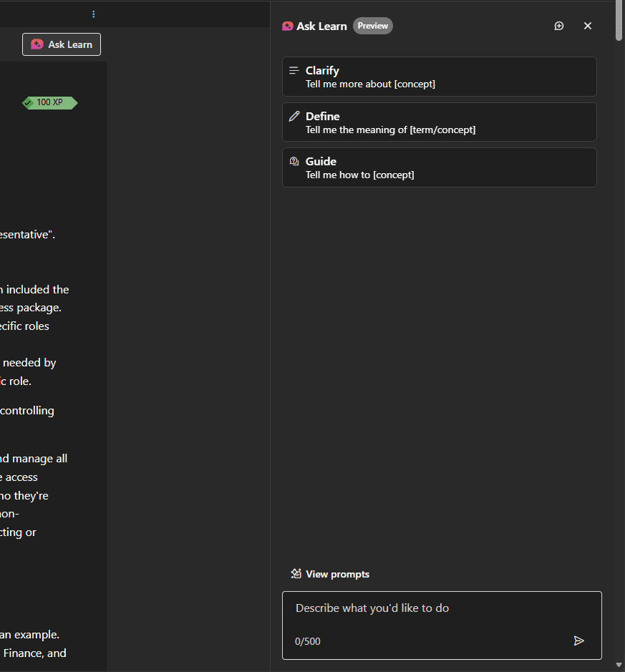Click the Preview badge next to Ask Learn

372,26
